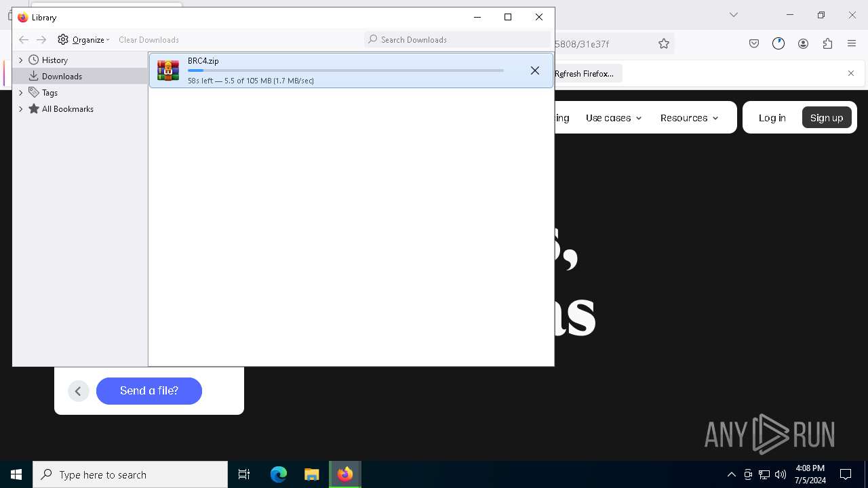Go forward using Library forward arrow
This screenshot has width=868, height=488.
(x=41, y=40)
